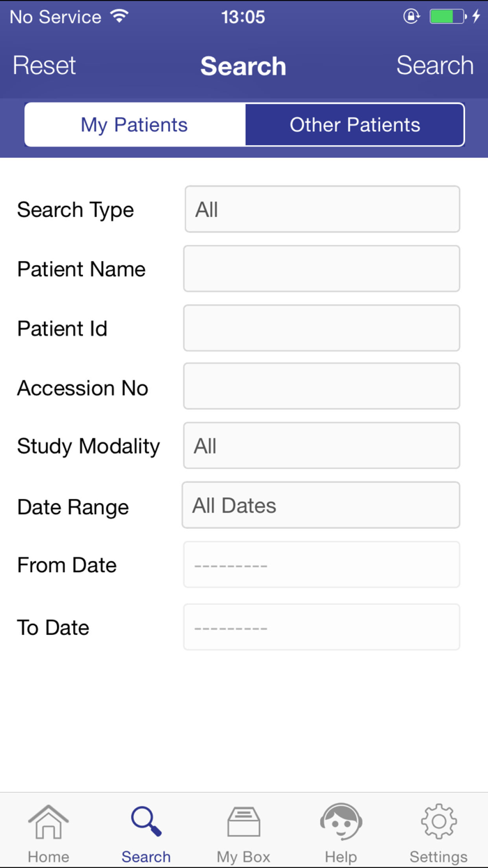Select the From Date field
Viewport: 488px width, 868px height.
[x=321, y=564]
